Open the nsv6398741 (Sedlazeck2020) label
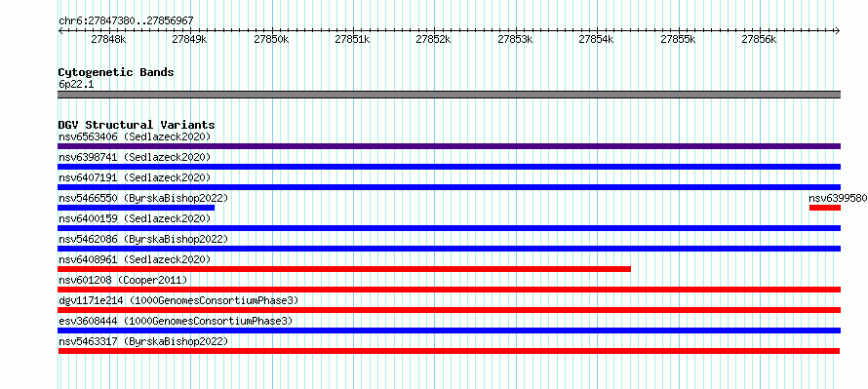This screenshot has height=389, width=868. tap(135, 157)
